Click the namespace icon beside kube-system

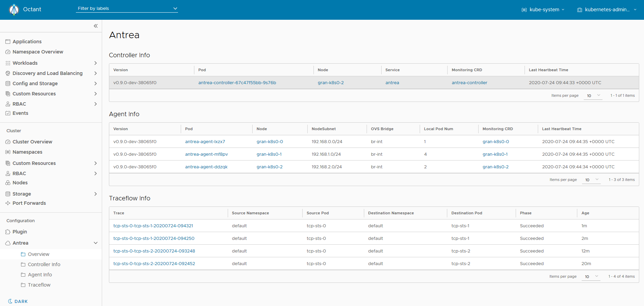click(x=524, y=10)
